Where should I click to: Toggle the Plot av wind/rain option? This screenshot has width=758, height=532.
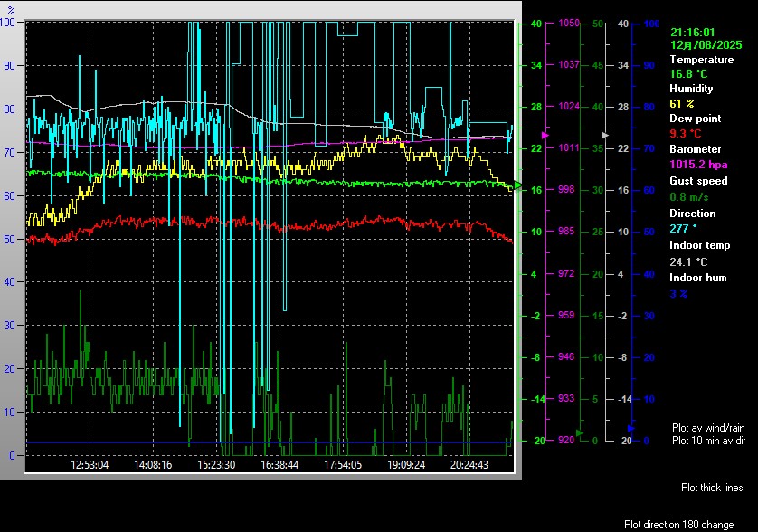[x=708, y=427]
